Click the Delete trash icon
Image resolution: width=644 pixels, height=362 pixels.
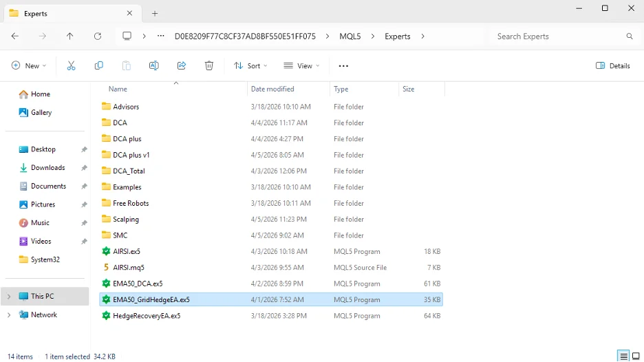click(x=209, y=65)
